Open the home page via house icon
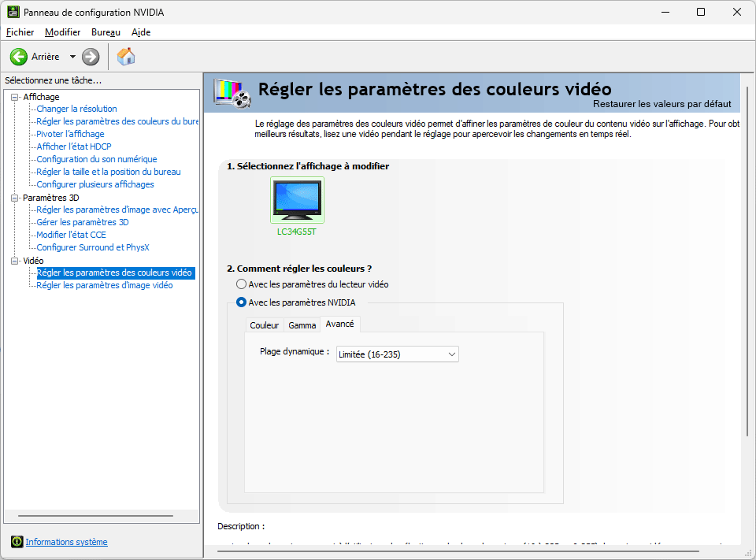The width and height of the screenshot is (756, 560). point(124,56)
